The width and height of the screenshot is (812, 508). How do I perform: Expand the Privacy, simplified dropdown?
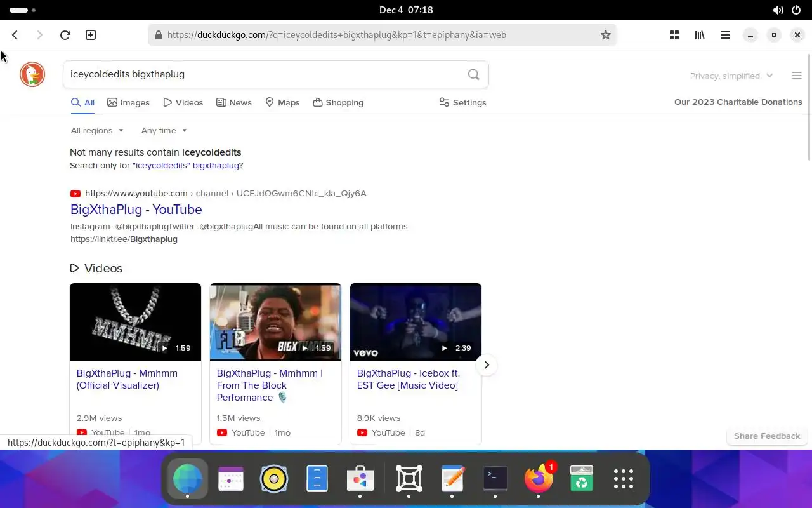tap(731, 76)
